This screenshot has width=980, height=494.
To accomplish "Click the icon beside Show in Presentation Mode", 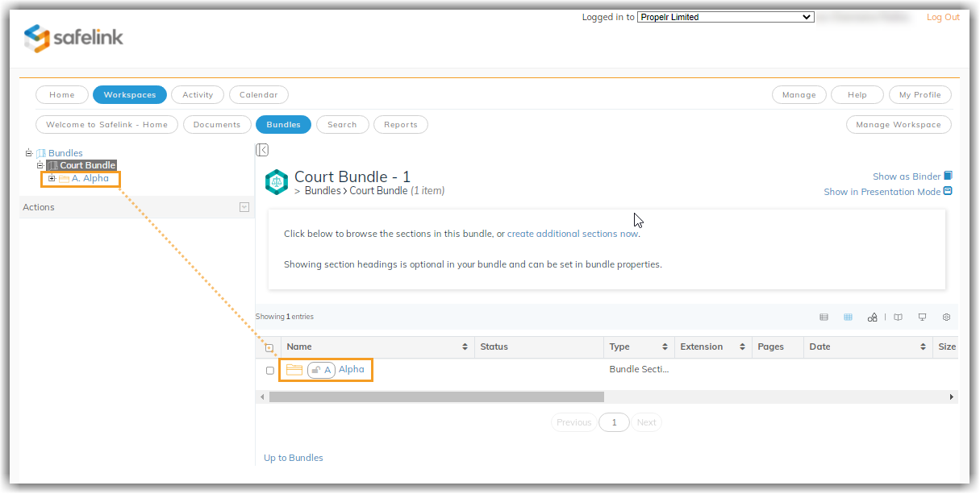I will pos(948,191).
